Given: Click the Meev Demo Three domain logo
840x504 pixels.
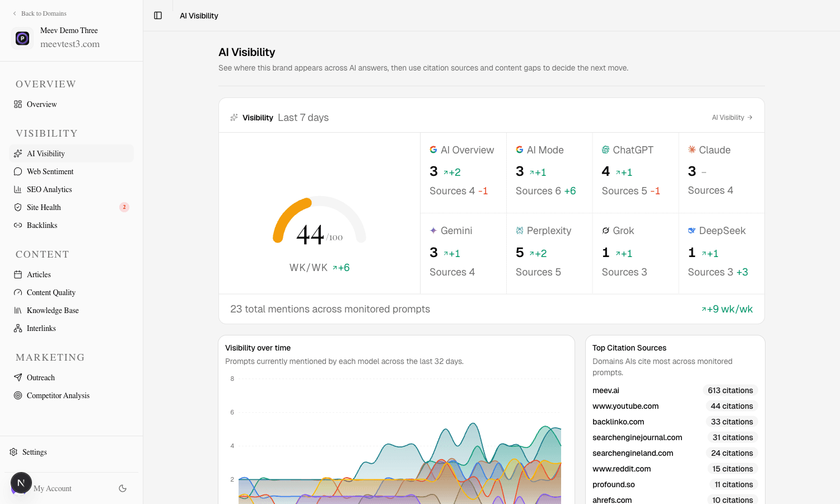Looking at the screenshot, I should point(22,38).
